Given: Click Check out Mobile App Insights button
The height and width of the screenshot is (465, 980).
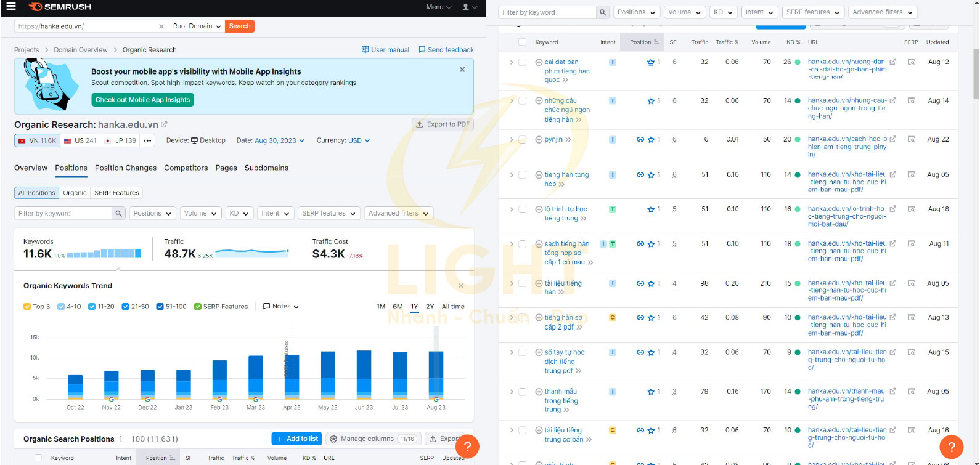Looking at the screenshot, I should 143,100.
